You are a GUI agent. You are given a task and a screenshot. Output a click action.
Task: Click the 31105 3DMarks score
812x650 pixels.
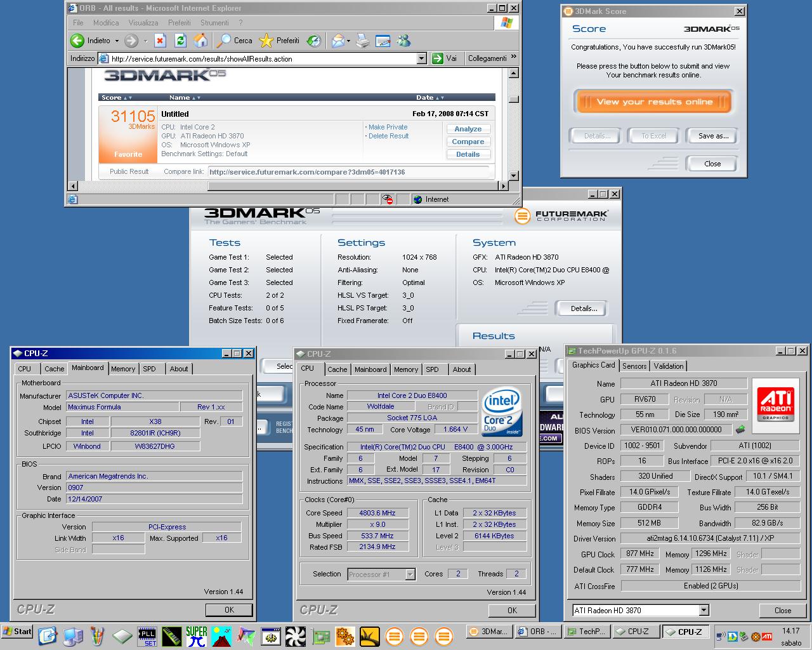[x=133, y=116]
